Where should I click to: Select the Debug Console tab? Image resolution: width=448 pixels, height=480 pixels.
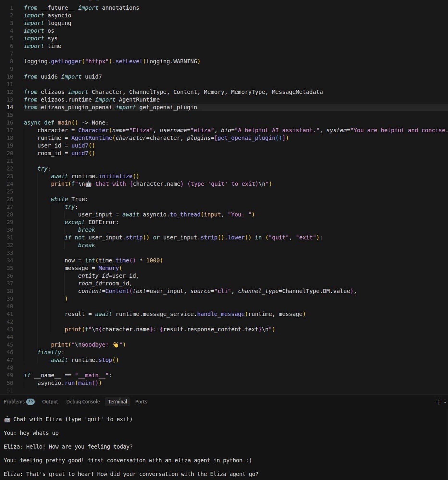pos(83,402)
